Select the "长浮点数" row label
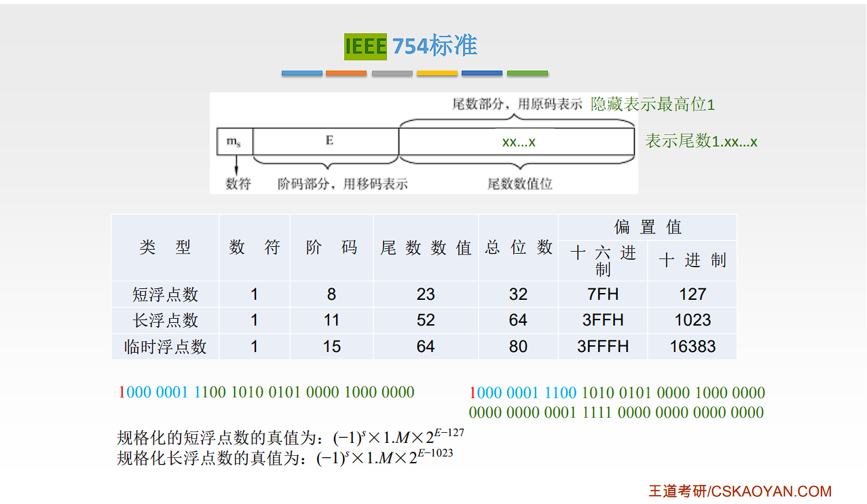The image size is (867, 504). pyautogui.click(x=165, y=320)
